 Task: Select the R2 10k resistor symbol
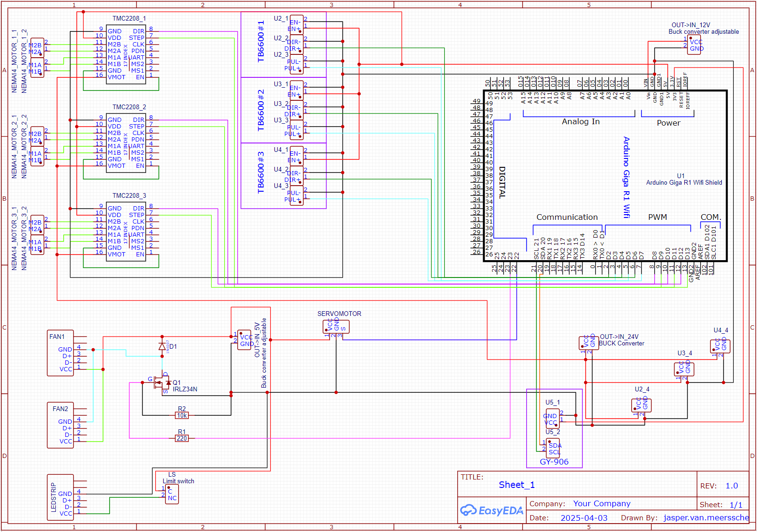182,415
